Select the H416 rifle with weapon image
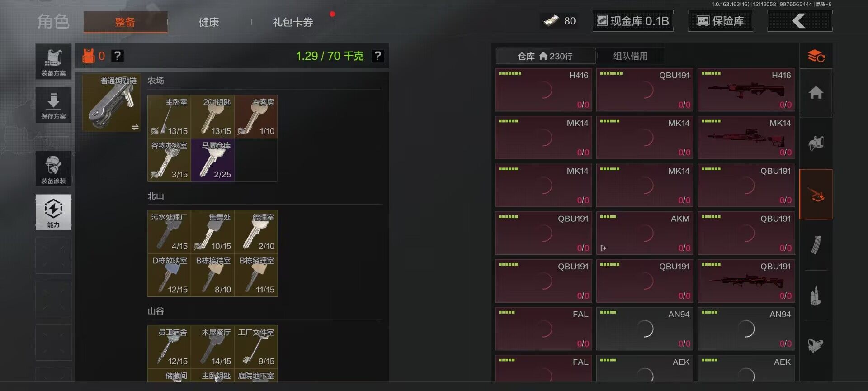This screenshot has height=391, width=868. [x=746, y=90]
